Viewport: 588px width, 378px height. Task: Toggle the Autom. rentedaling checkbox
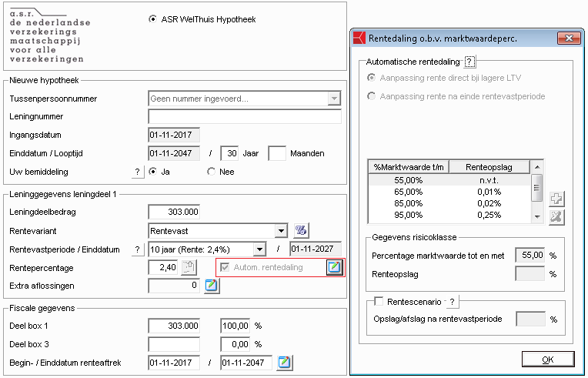(225, 267)
